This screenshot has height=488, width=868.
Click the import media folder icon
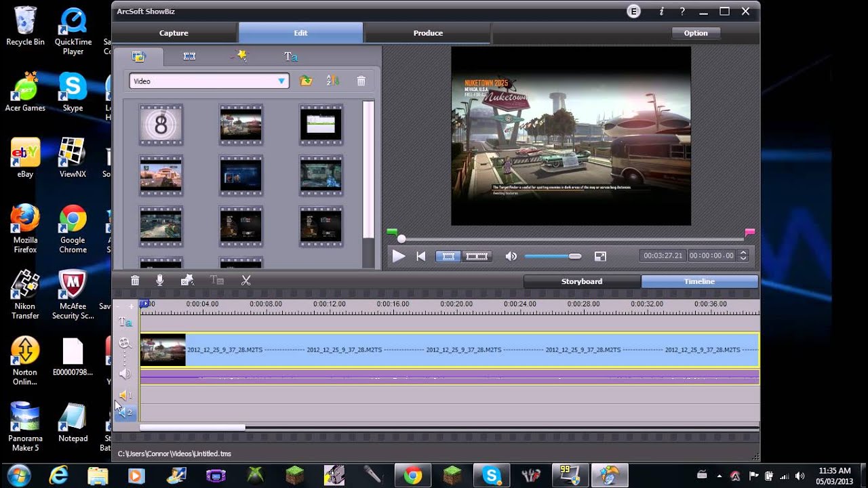tap(306, 81)
